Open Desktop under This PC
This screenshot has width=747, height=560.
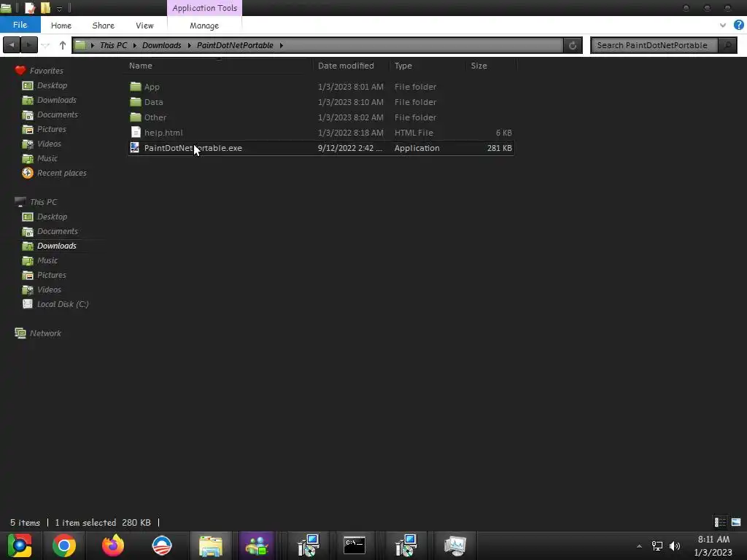(44, 217)
